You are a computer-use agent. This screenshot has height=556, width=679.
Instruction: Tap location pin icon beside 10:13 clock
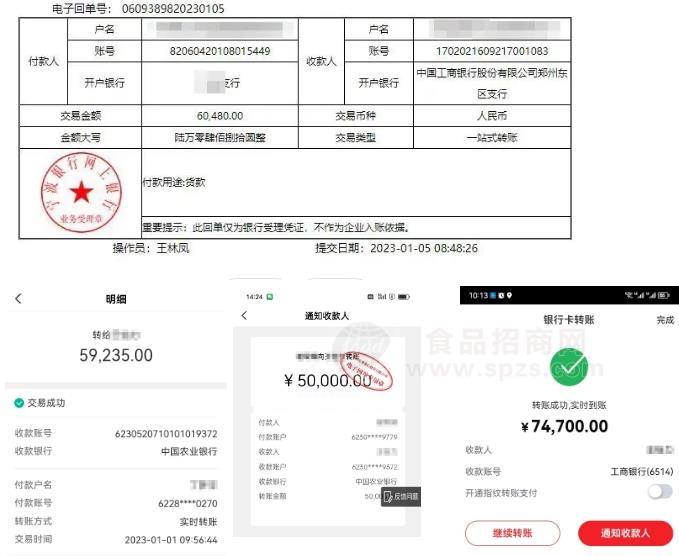point(509,296)
